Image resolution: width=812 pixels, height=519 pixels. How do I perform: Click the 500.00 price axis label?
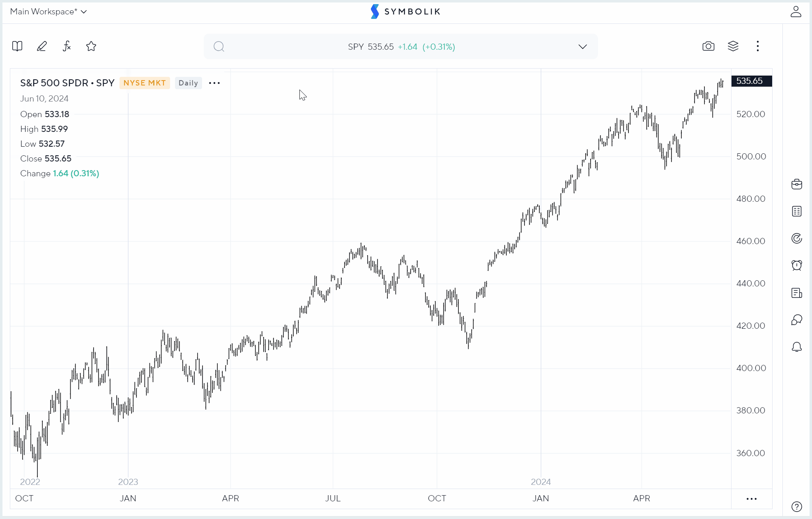pos(751,157)
